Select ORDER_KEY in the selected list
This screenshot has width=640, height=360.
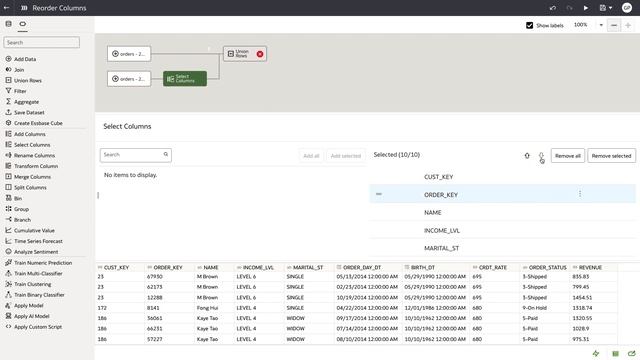(502, 194)
